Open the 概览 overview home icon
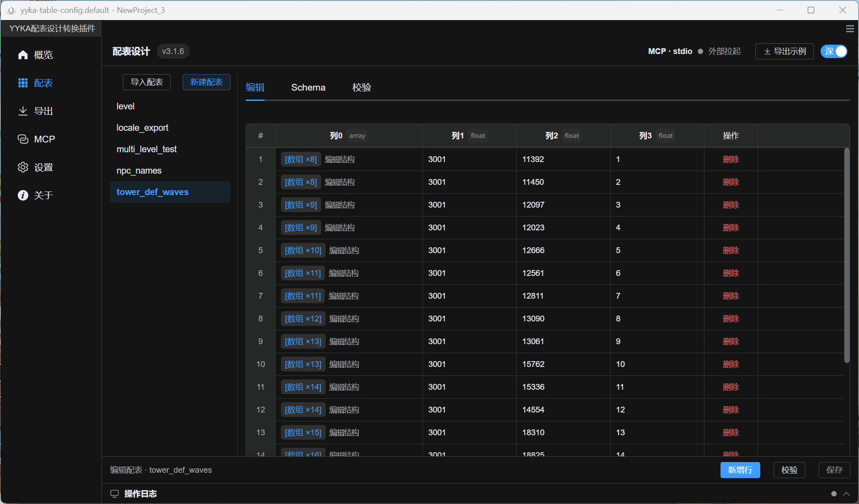The width and height of the screenshot is (859, 504). [23, 55]
